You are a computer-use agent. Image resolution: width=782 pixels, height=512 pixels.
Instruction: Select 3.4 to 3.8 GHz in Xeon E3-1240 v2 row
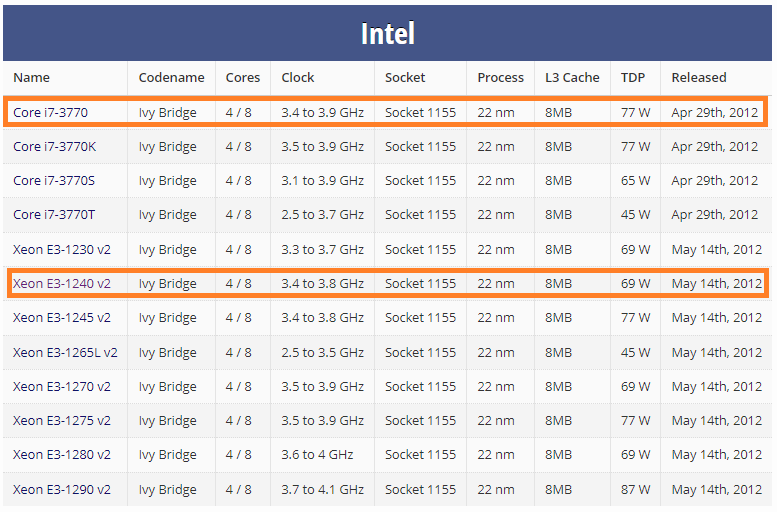pyautogui.click(x=322, y=284)
